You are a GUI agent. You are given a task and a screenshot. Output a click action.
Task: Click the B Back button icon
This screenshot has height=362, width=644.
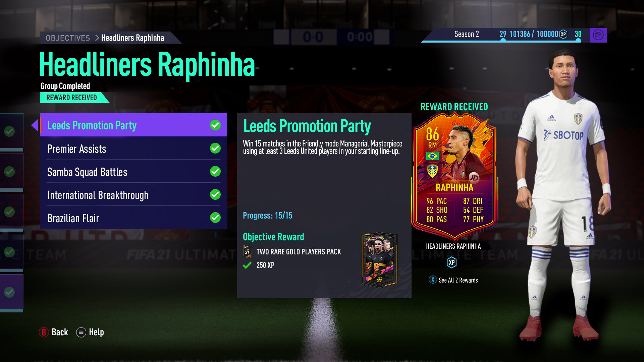click(44, 332)
